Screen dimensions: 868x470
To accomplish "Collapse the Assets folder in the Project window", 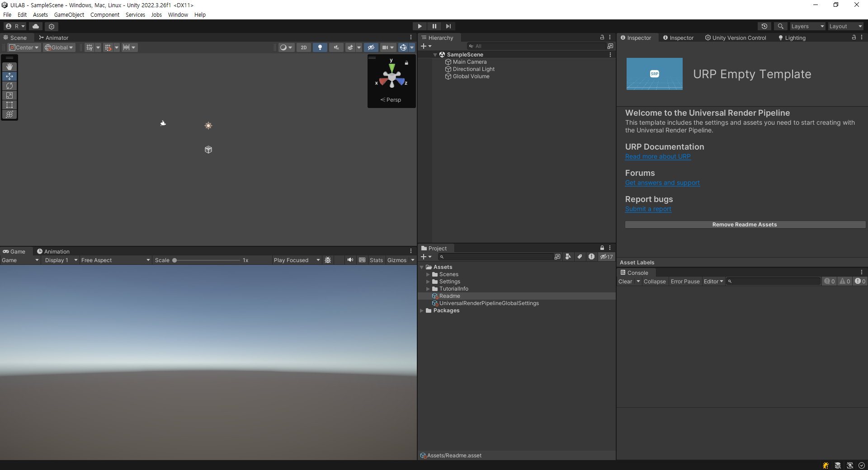I will (x=422, y=267).
